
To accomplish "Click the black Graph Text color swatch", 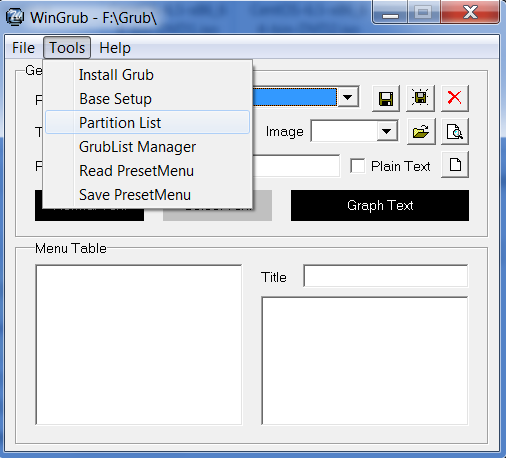I will point(380,205).
